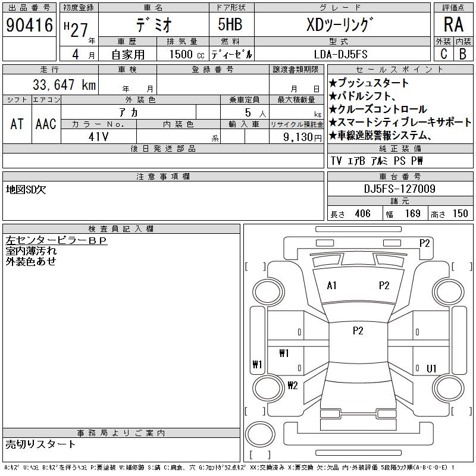Select the W2 mark on the car diagram

pyautogui.click(x=293, y=386)
